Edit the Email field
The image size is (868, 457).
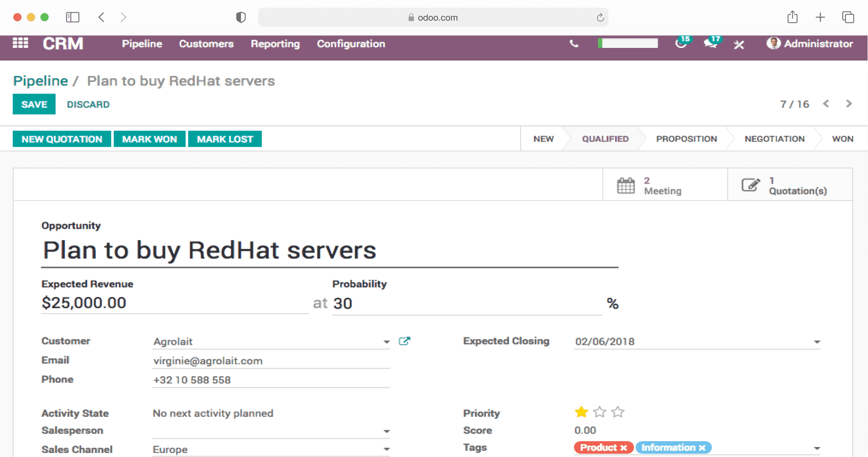[x=271, y=361]
